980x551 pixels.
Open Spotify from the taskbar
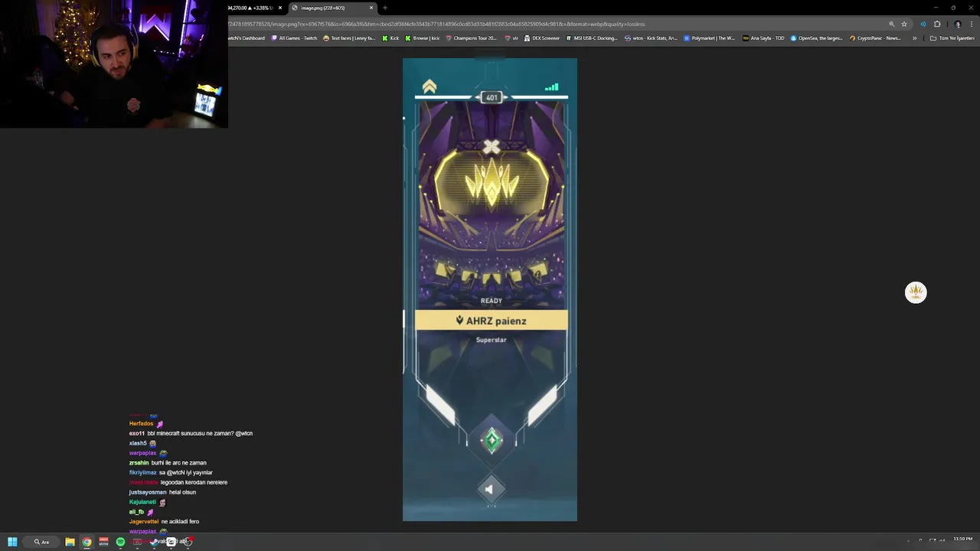(x=120, y=542)
